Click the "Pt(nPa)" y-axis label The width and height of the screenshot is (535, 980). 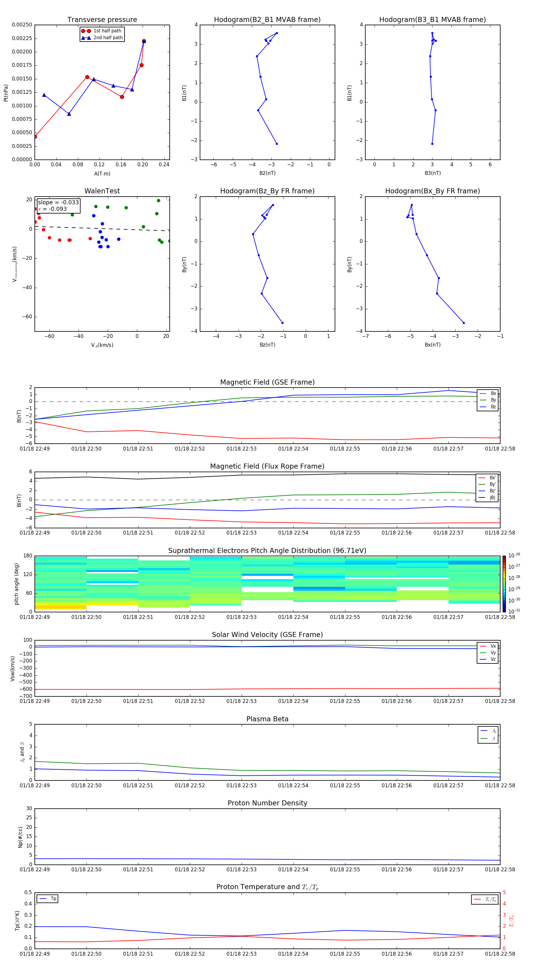coord(6,93)
